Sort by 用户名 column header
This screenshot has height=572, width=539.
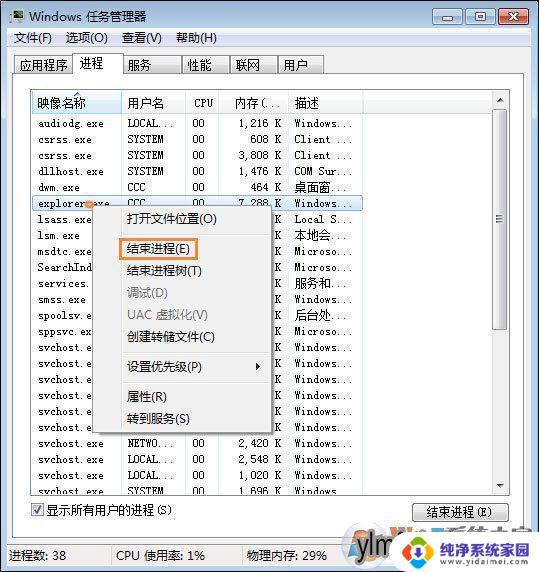point(153,103)
